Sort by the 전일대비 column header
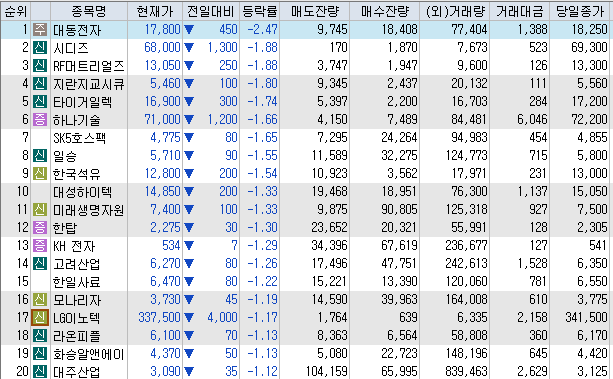This screenshot has width=613, height=379. pos(211,12)
